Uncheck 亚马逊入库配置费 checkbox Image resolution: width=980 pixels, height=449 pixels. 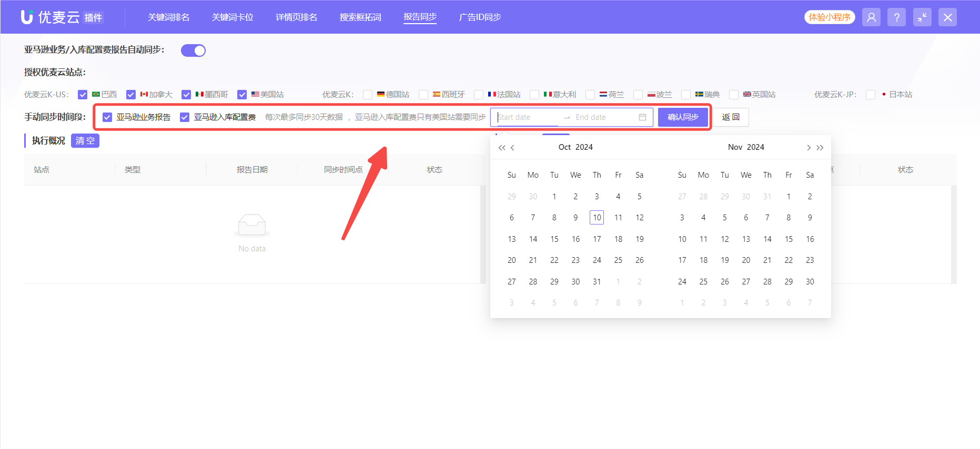(185, 117)
